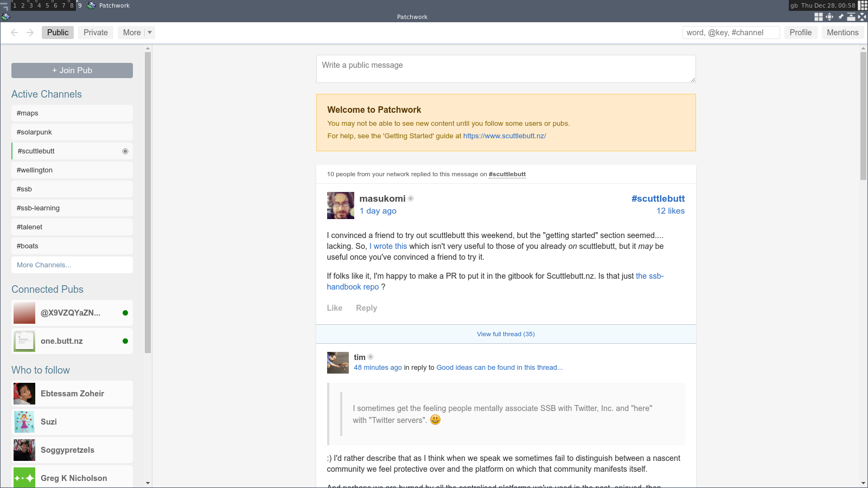868x488 pixels.
Task: Click masukomi's avatar photo
Action: [341, 206]
